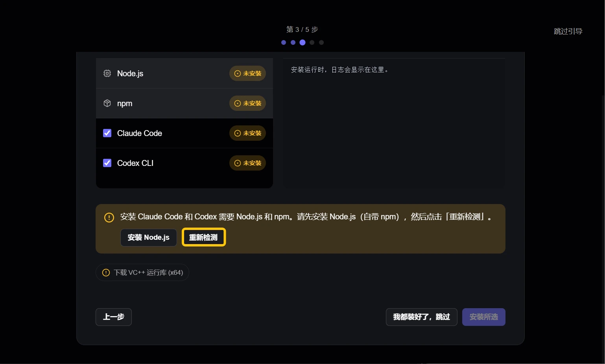Click the npm package box icon
The width and height of the screenshot is (605, 364).
(107, 103)
